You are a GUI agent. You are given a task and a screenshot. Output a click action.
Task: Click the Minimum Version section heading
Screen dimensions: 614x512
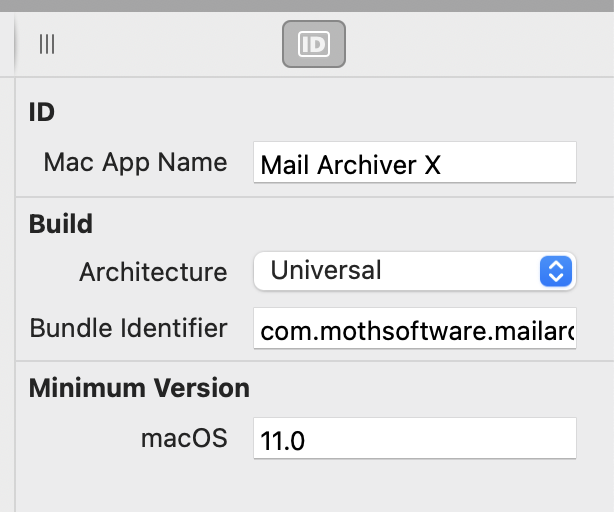tap(139, 388)
